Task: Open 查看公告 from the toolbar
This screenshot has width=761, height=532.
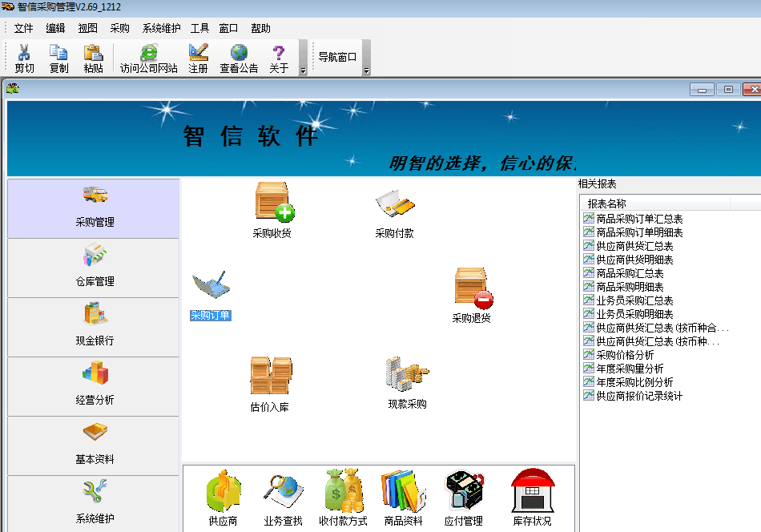Action: pyautogui.click(x=239, y=58)
